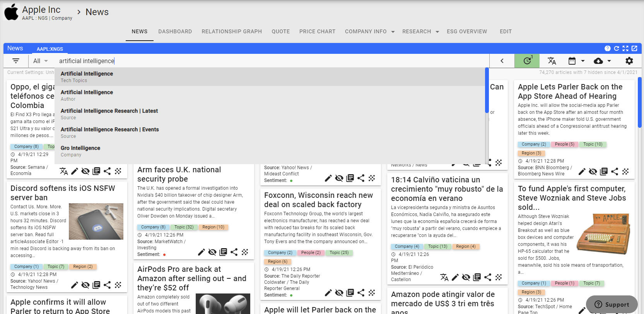Viewport: 644px width, 314px height.
Task: Reload the News panel using header refresh icon
Action: click(617, 48)
